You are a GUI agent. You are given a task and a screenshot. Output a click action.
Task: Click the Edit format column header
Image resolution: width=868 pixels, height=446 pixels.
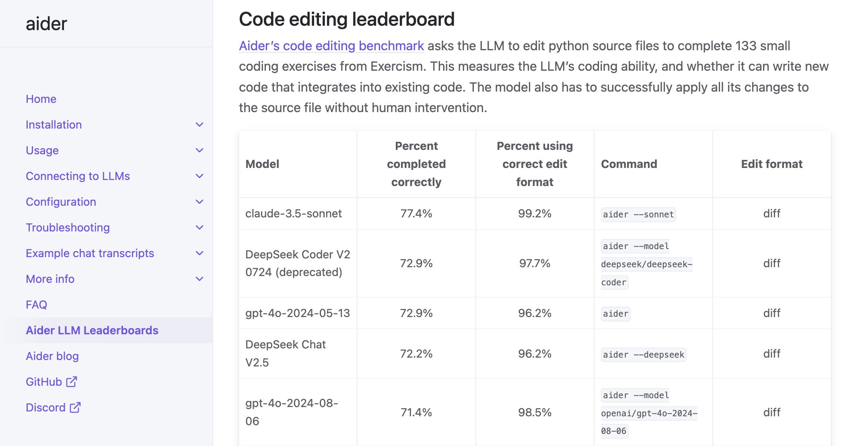pyautogui.click(x=771, y=164)
